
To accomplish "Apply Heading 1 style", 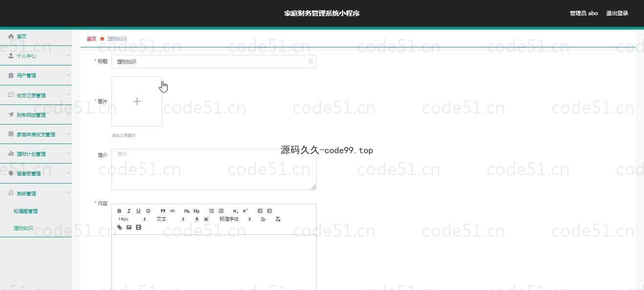I will [187, 211].
